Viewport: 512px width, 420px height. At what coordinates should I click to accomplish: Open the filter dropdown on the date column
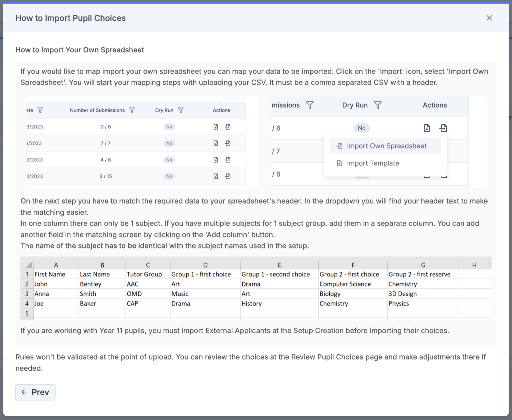point(40,110)
